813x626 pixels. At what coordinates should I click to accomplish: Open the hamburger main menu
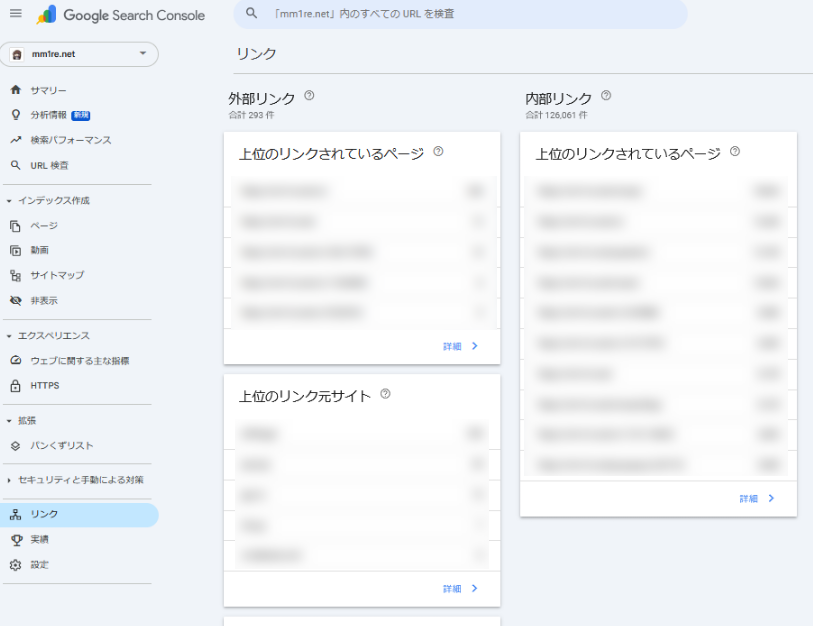point(15,14)
